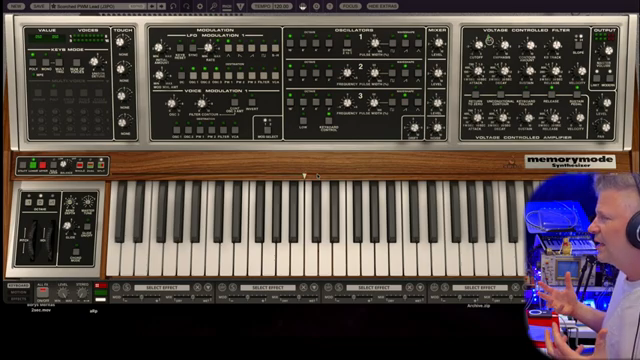Select the LFO triangle waveform button

click(229, 48)
